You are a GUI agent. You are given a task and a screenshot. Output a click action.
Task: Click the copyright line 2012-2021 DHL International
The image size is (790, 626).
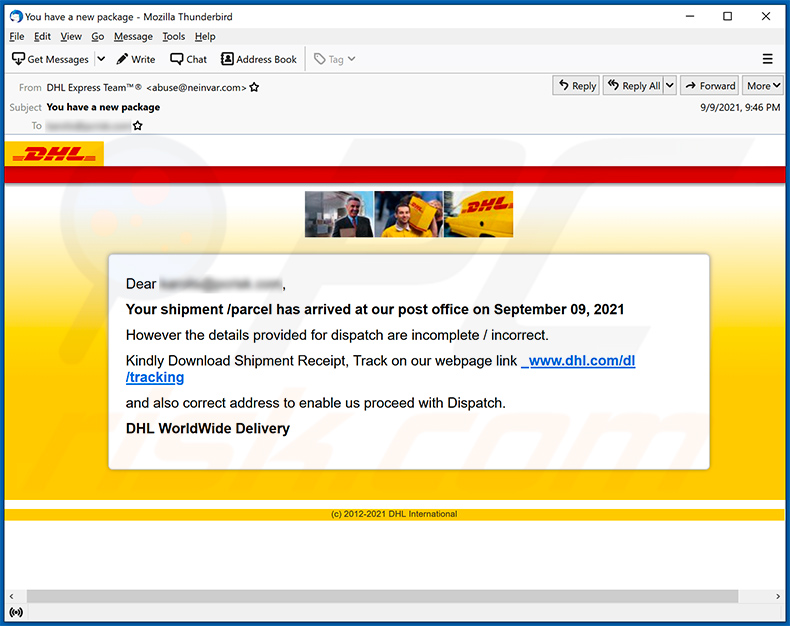pos(394,514)
